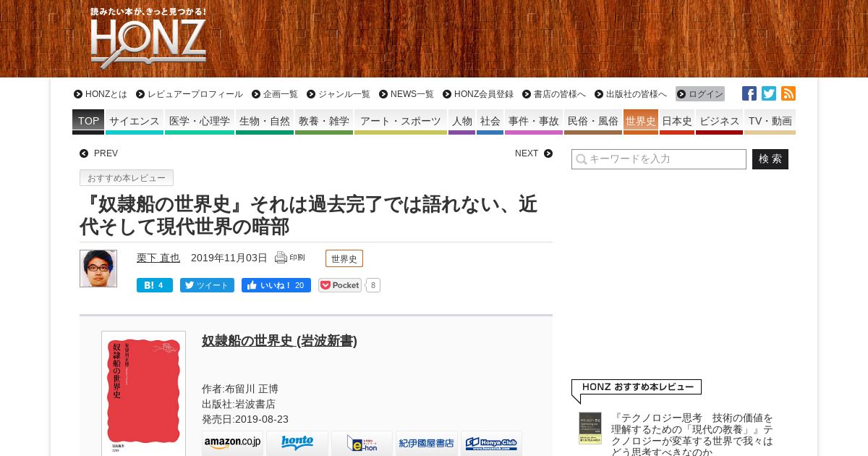
Task: Click the ツイート share button
Action: point(207,285)
